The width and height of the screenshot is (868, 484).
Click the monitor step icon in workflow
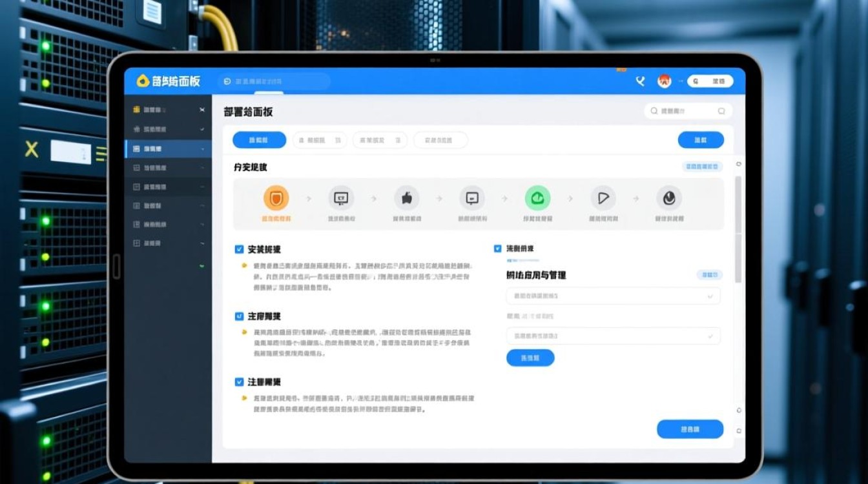[340, 198]
